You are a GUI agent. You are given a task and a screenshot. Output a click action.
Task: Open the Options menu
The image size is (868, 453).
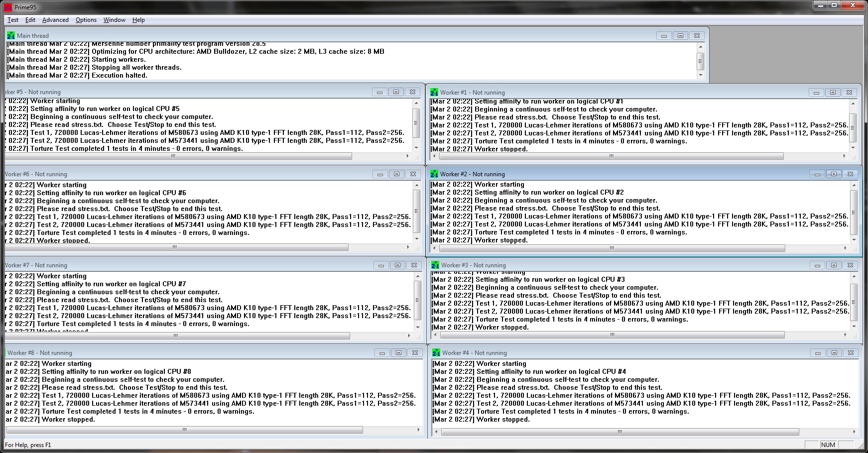tap(86, 20)
